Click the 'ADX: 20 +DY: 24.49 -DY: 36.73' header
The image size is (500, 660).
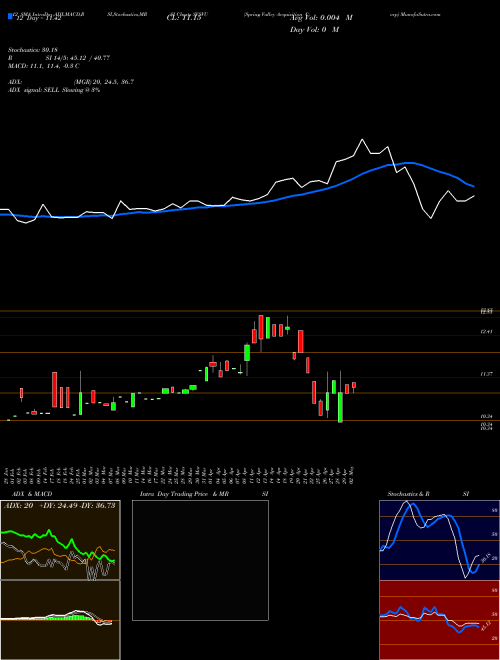(59, 505)
